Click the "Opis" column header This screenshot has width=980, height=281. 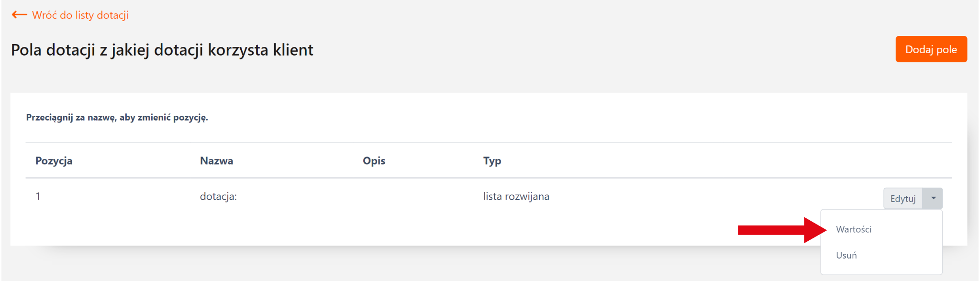pos(374,161)
